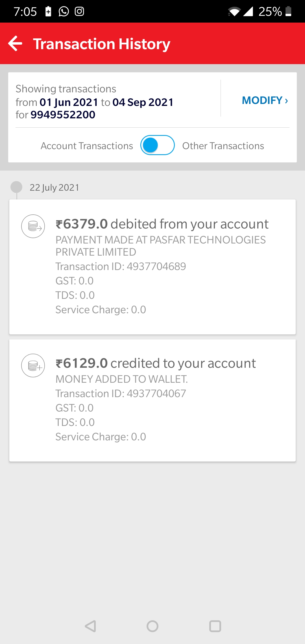305x644 pixels.
Task: Switch to Other Transactions
Action: [x=223, y=146]
